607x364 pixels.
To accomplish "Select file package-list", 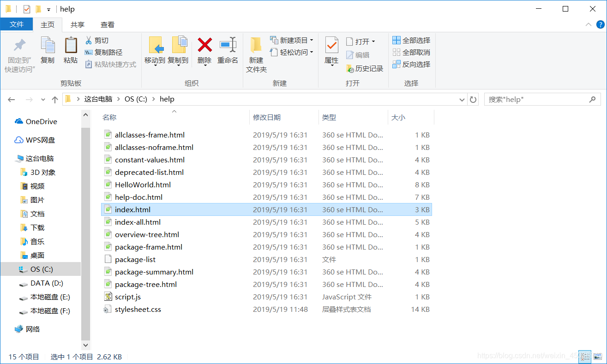I will [x=135, y=259].
